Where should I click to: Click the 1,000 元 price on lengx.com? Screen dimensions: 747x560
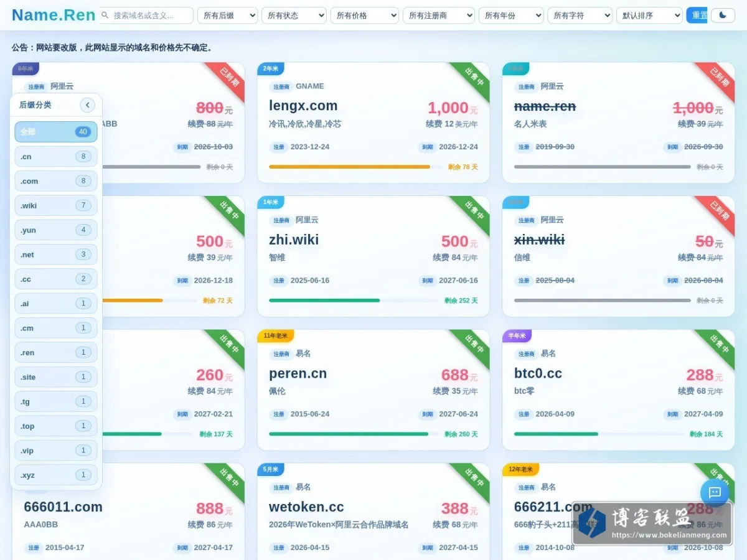coord(453,108)
